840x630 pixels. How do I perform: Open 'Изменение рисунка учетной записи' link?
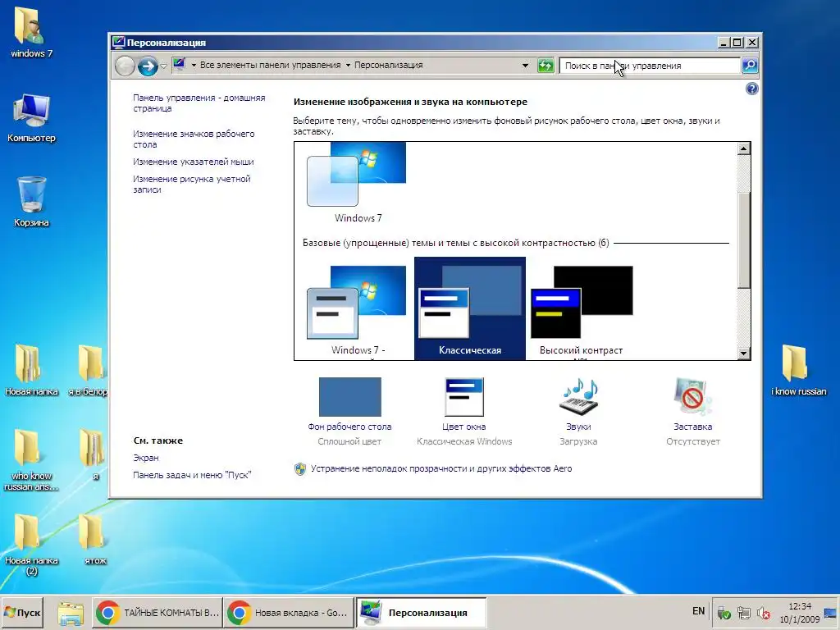192,185
